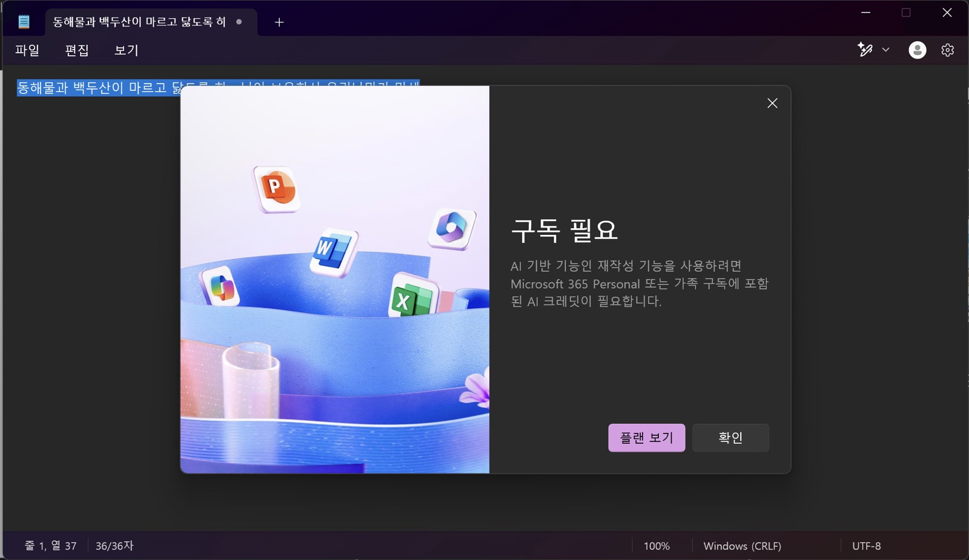The image size is (969, 560).
Task: Expand the rewrite options dropdown chevron
Action: point(885,50)
